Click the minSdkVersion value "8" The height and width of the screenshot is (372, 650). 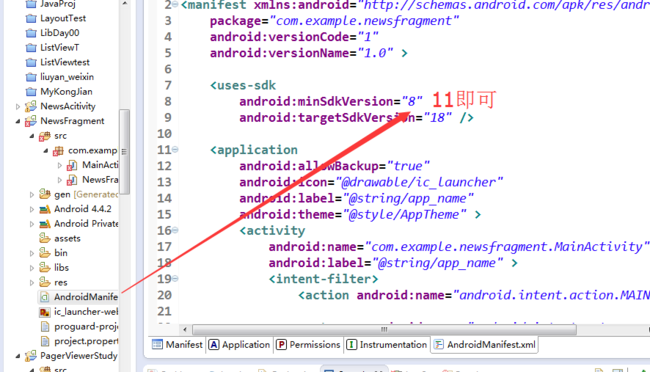(x=412, y=101)
